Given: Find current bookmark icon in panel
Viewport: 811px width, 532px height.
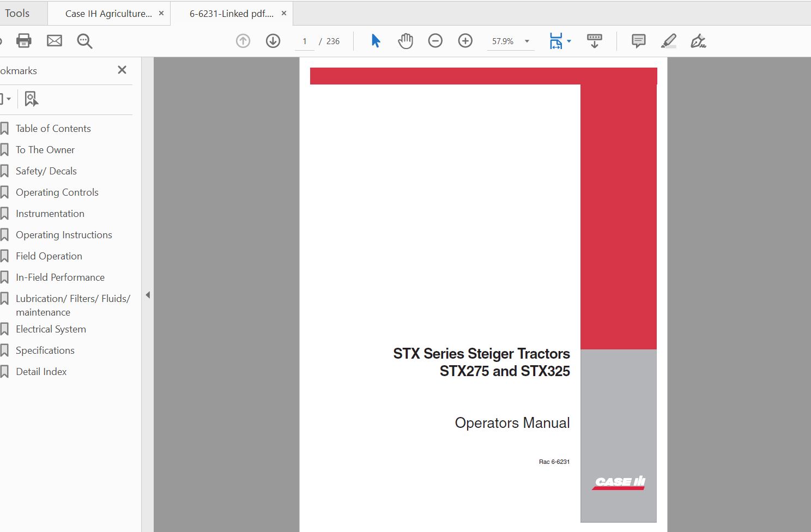Looking at the screenshot, I should pyautogui.click(x=31, y=99).
